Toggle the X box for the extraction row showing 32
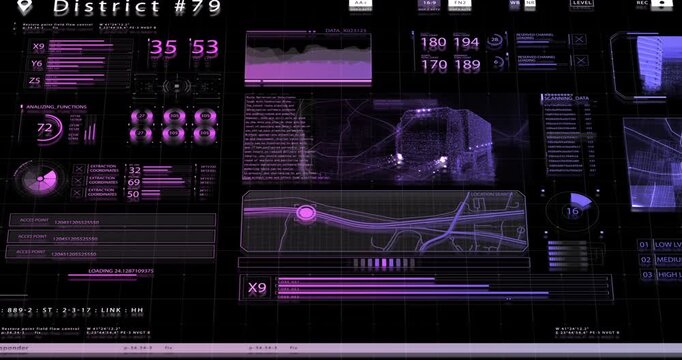 click(79, 169)
